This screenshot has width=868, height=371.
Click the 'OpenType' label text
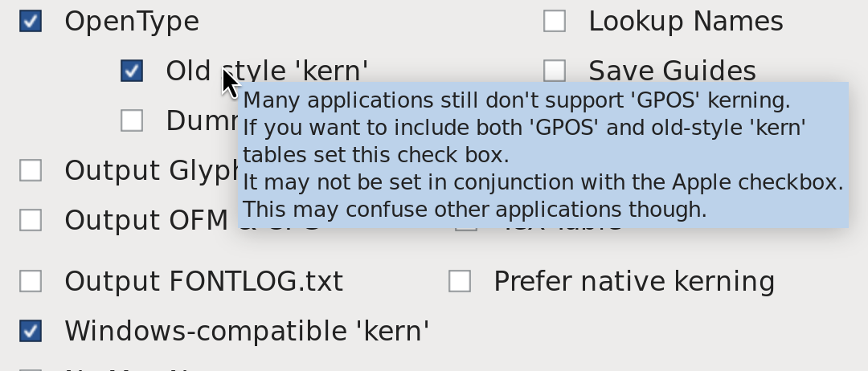(132, 21)
